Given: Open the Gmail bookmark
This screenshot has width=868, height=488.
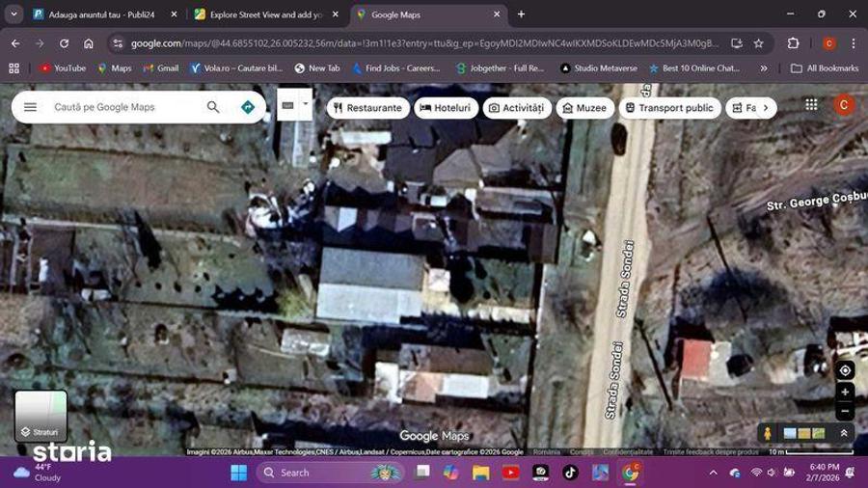Looking at the screenshot, I should (x=161, y=68).
